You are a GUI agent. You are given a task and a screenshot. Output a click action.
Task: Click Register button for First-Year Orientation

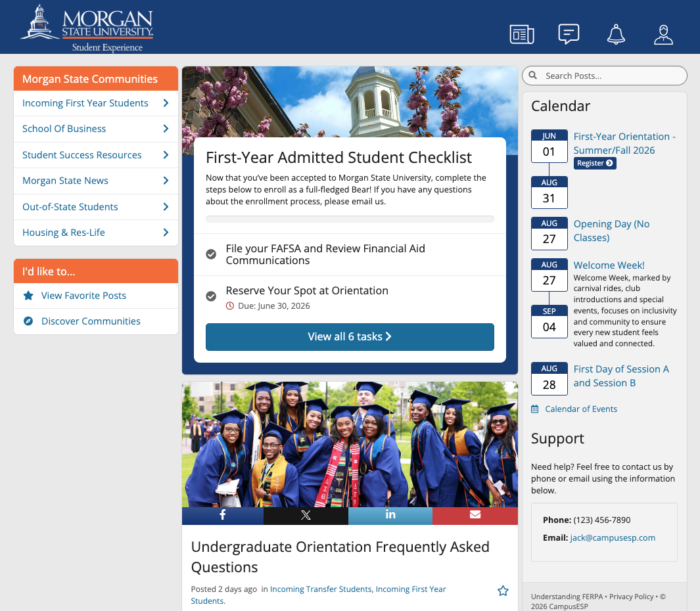tap(595, 164)
